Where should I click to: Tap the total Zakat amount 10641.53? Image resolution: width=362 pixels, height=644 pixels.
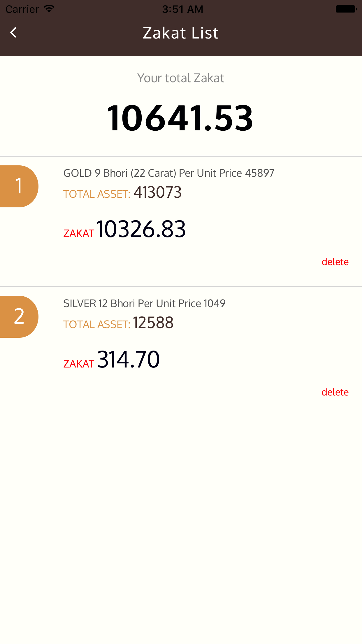[180, 118]
